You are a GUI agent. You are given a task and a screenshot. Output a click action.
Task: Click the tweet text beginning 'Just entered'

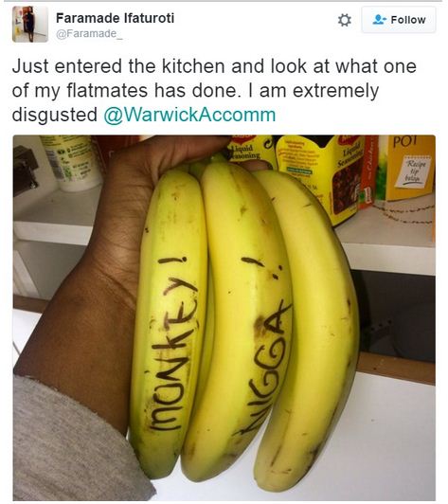(214, 91)
